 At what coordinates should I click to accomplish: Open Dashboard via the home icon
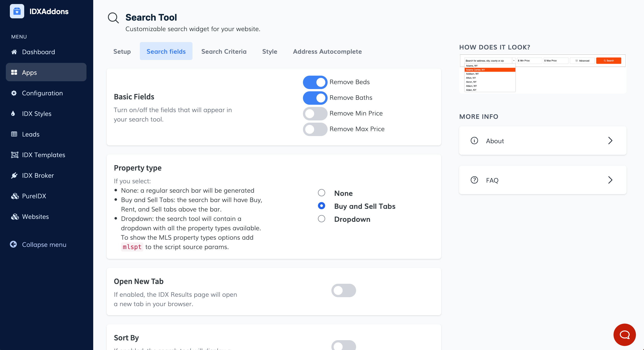[x=14, y=52]
